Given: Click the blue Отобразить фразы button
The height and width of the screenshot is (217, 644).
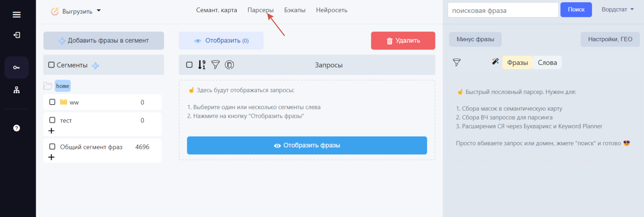Looking at the screenshot, I should (307, 145).
